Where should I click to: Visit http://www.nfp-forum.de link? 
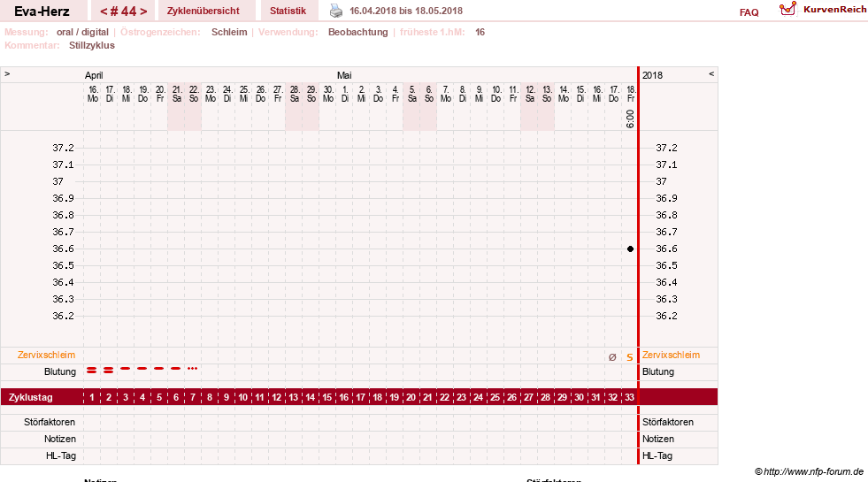814,471
